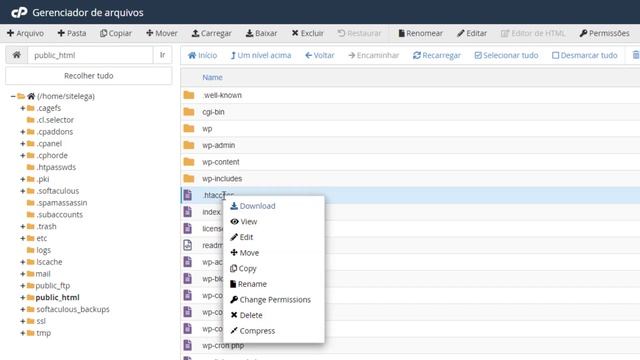Viewport: 640px width, 360px height.
Task: Click the cgi-bin folder icon
Action: (189, 112)
